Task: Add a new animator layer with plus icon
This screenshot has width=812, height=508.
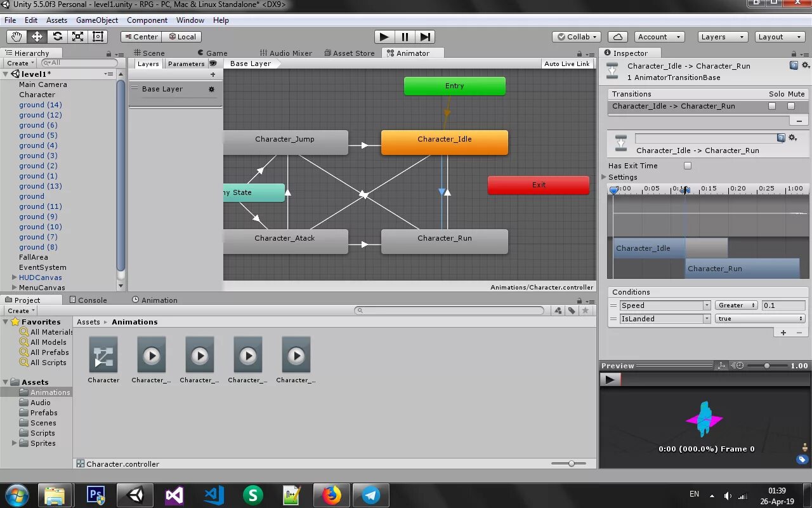Action: (x=213, y=74)
